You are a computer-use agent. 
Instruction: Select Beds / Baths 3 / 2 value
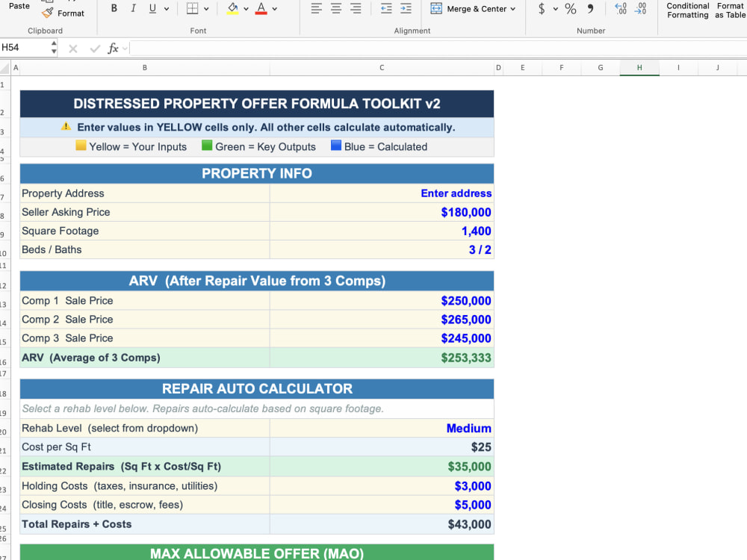[x=382, y=249]
